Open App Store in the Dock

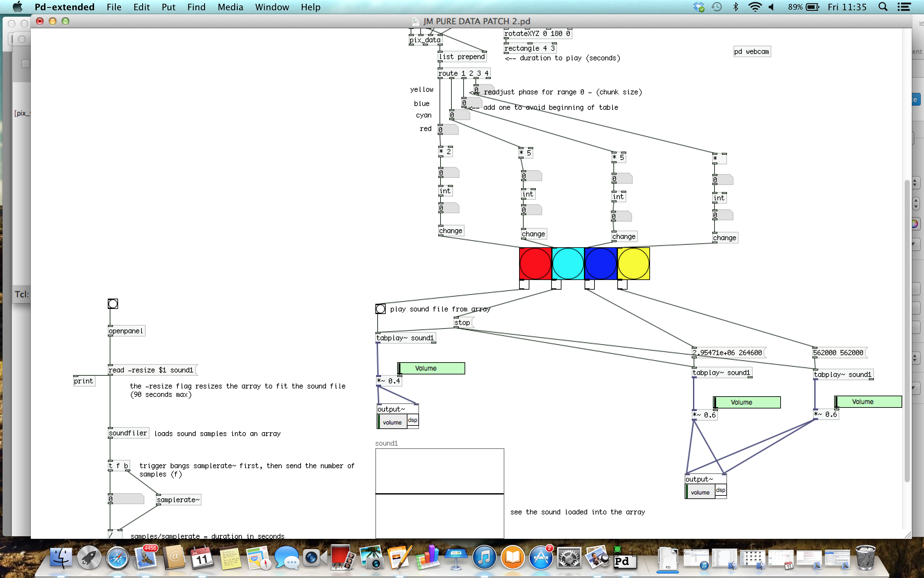pos(541,558)
